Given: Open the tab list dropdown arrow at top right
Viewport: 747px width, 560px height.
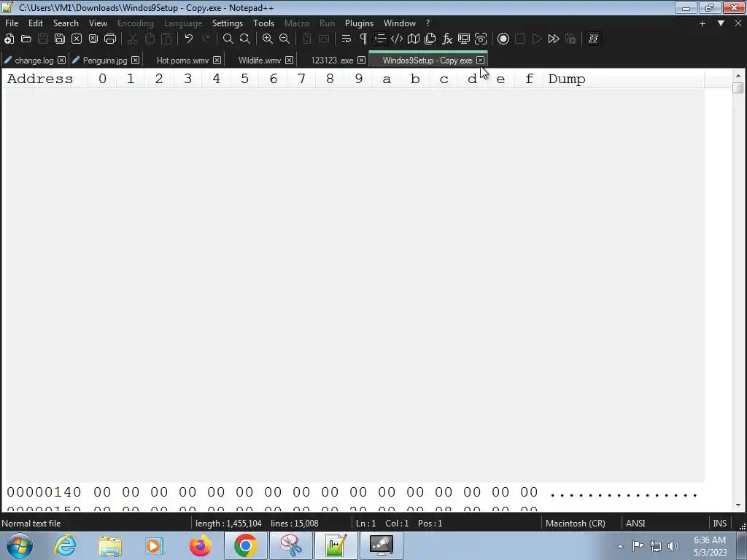Looking at the screenshot, I should [x=721, y=23].
